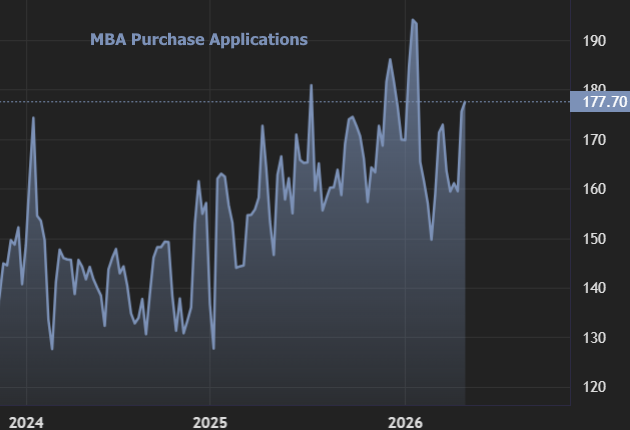Select the latest data point on the line
Image resolution: width=630 pixels, height=430 pixels.
click(x=465, y=102)
